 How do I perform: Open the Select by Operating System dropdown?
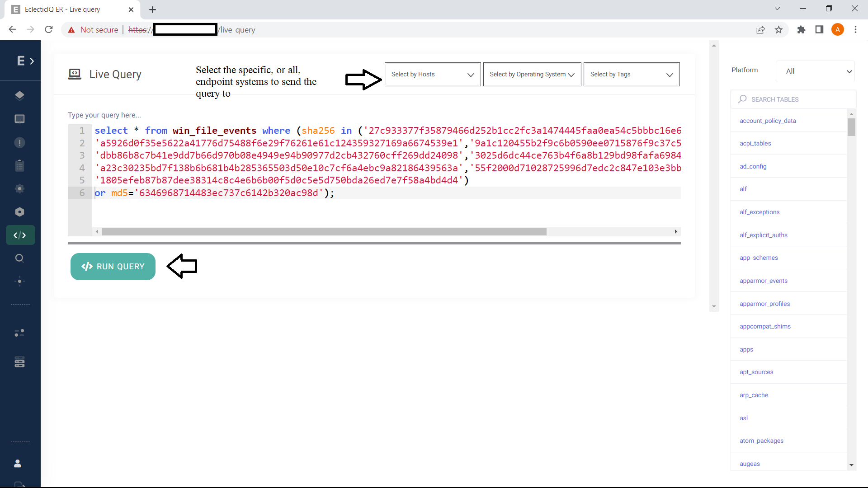[532, 74]
